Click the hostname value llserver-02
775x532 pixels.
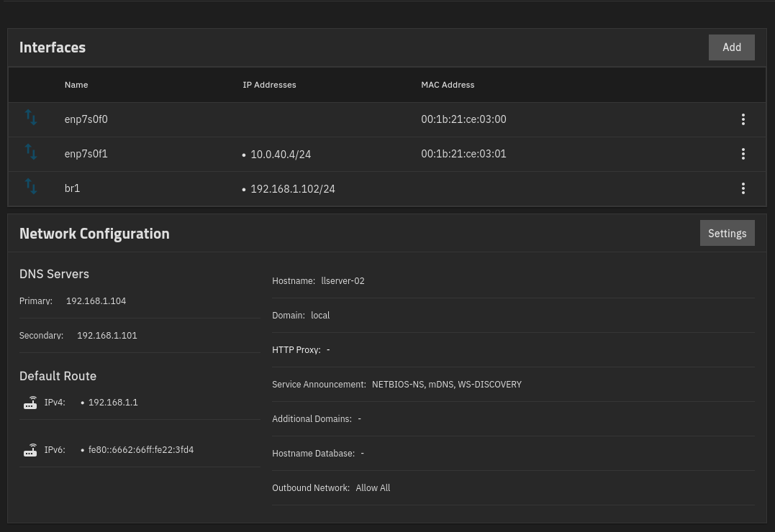(343, 281)
